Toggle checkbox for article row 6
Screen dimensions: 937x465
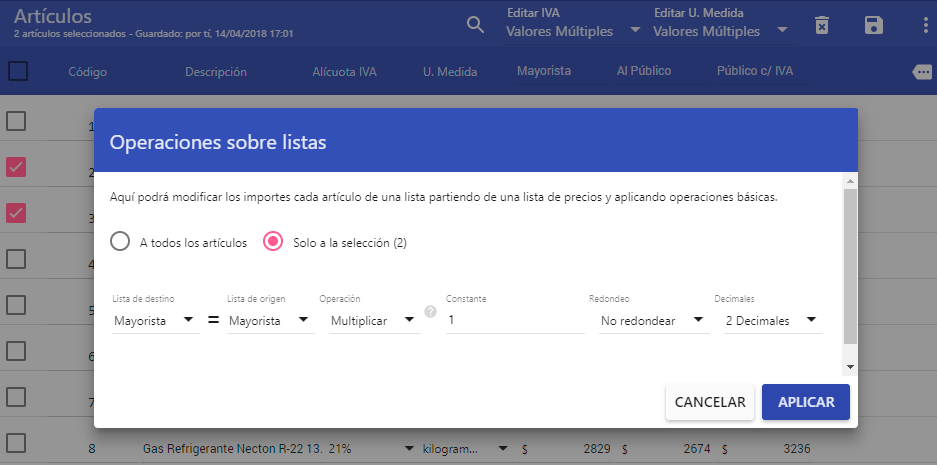pyautogui.click(x=16, y=351)
